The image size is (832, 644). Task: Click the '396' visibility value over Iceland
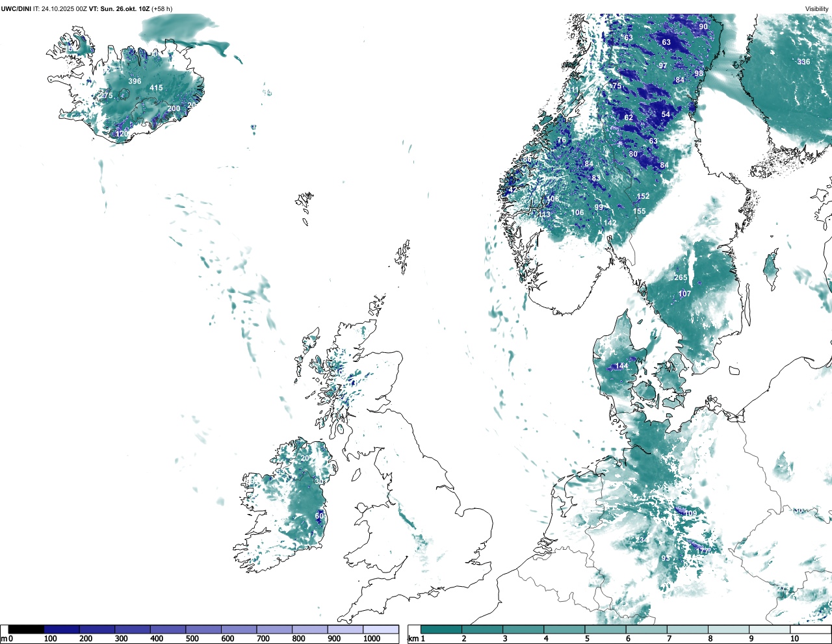[135, 81]
